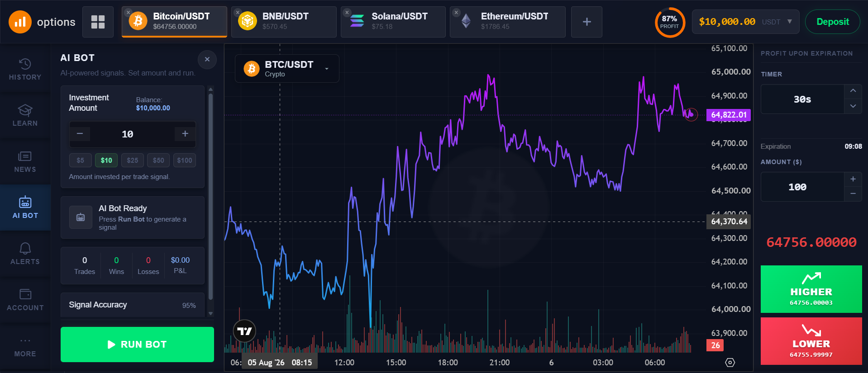This screenshot has width=868, height=373.
Task: Decrease trade amount with minus
Action: (x=853, y=194)
